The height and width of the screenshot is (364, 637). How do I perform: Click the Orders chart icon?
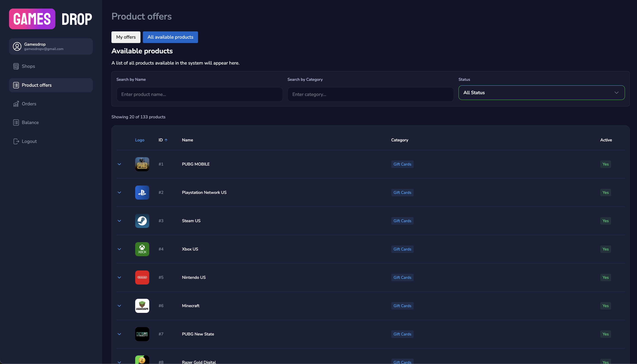(x=16, y=104)
